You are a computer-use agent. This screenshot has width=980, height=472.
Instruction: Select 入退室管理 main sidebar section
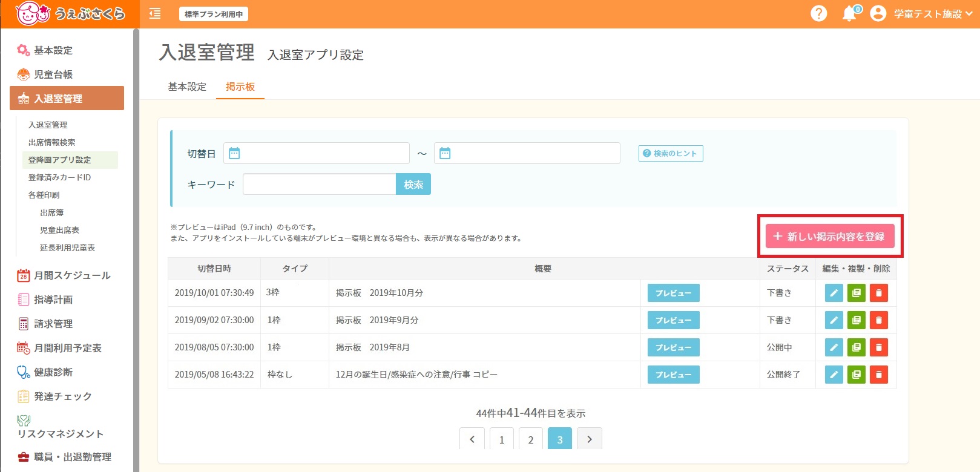pos(67,98)
